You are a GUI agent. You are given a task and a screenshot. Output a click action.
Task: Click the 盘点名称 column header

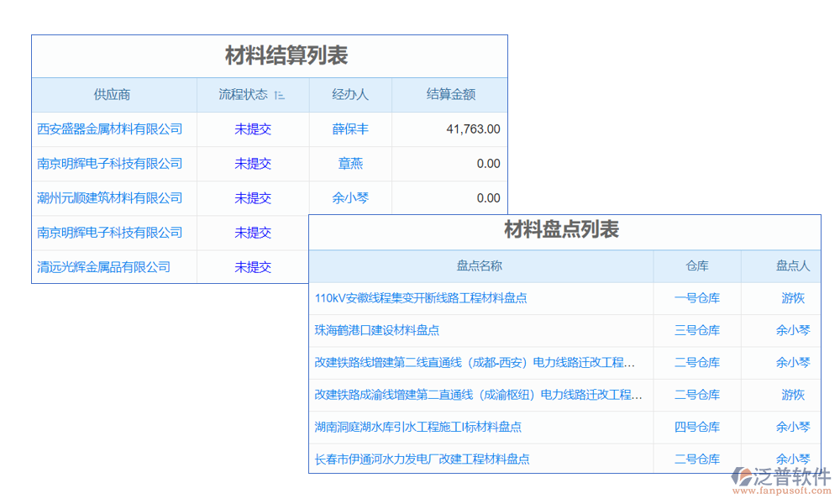480,266
